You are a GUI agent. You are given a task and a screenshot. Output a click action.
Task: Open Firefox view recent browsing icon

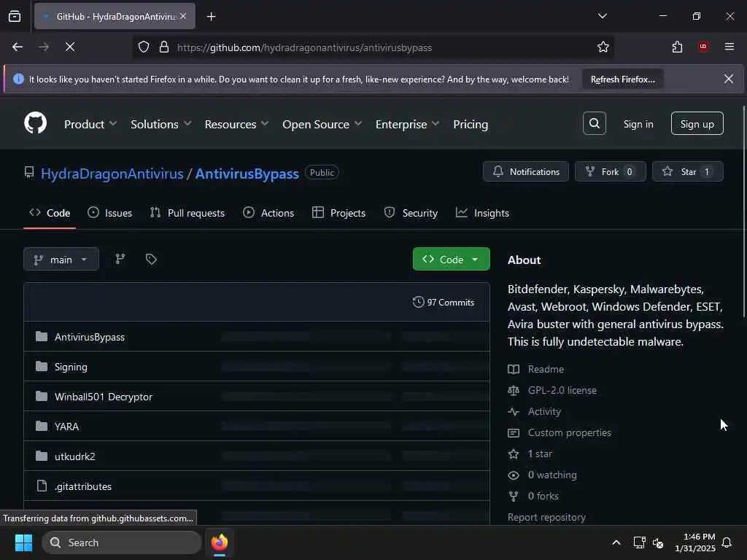coord(15,16)
